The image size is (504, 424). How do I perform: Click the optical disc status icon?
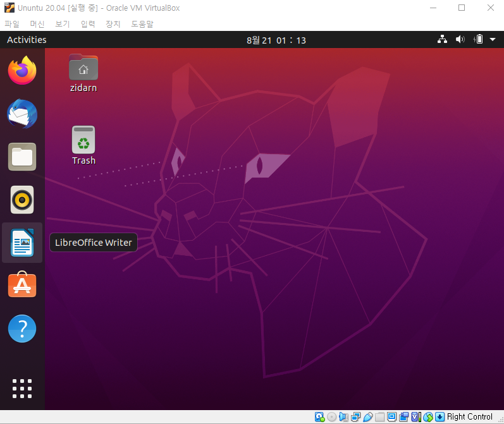tap(332, 417)
